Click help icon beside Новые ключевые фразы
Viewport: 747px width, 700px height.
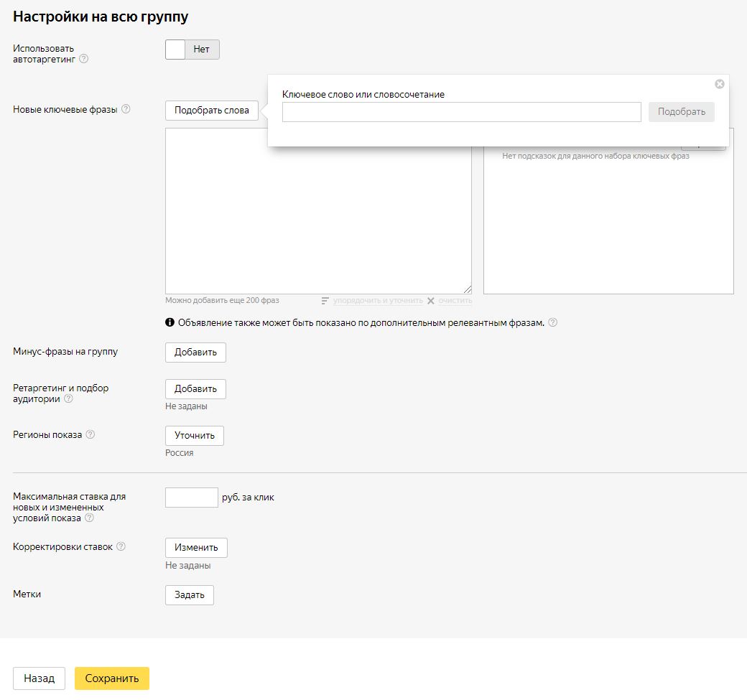[x=126, y=109]
